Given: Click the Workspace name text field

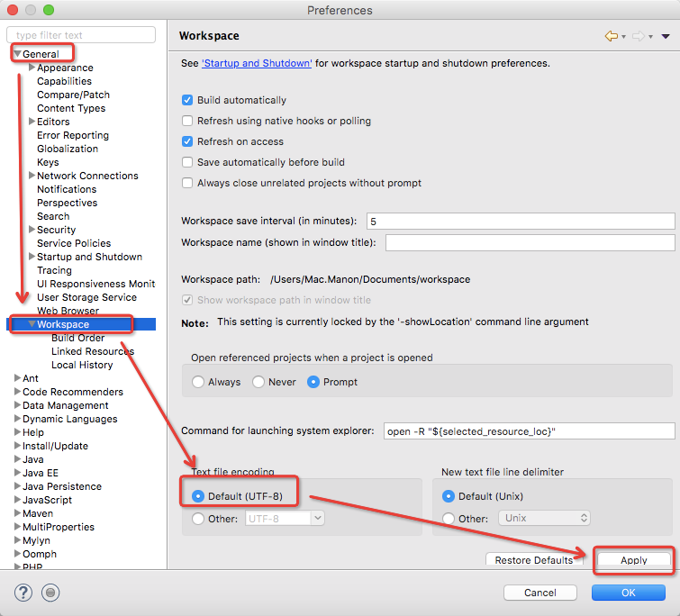Looking at the screenshot, I should [530, 242].
